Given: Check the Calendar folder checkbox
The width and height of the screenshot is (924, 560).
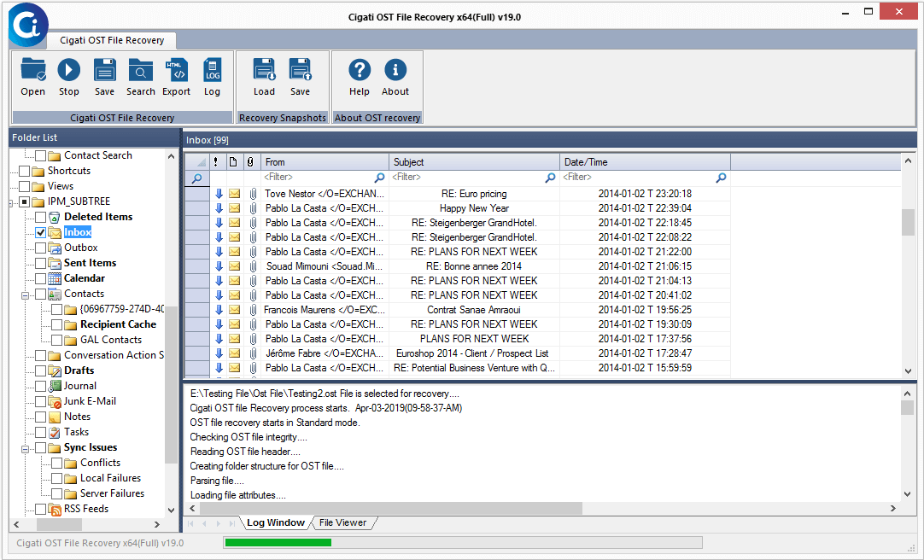Looking at the screenshot, I should point(41,278).
